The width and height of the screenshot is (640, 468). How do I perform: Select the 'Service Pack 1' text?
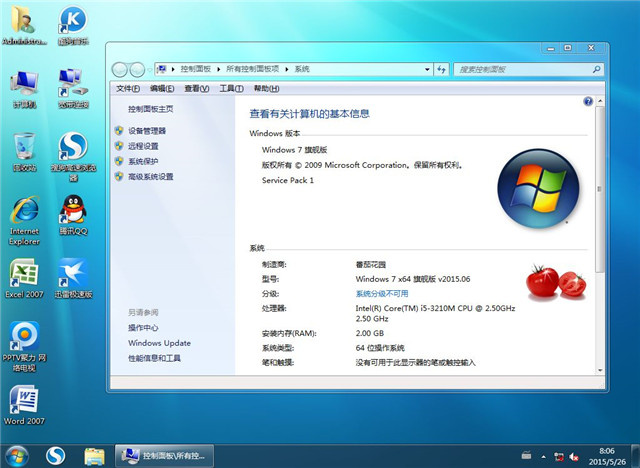(x=288, y=180)
